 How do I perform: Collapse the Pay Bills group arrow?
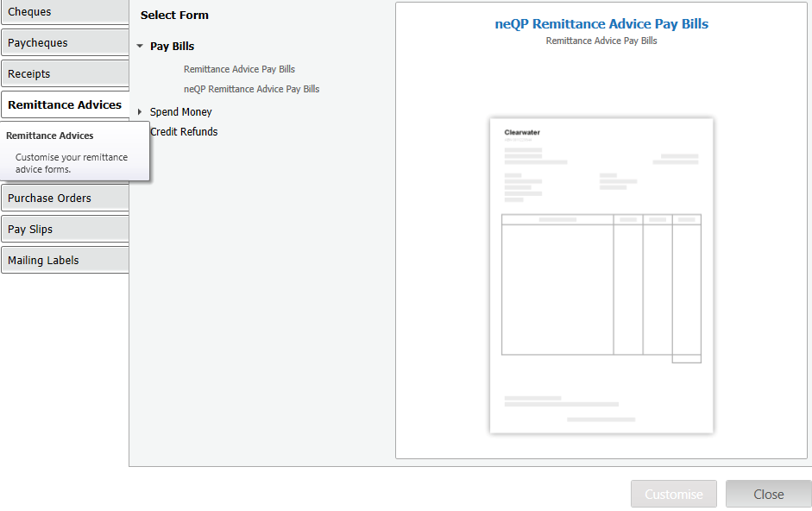140,46
